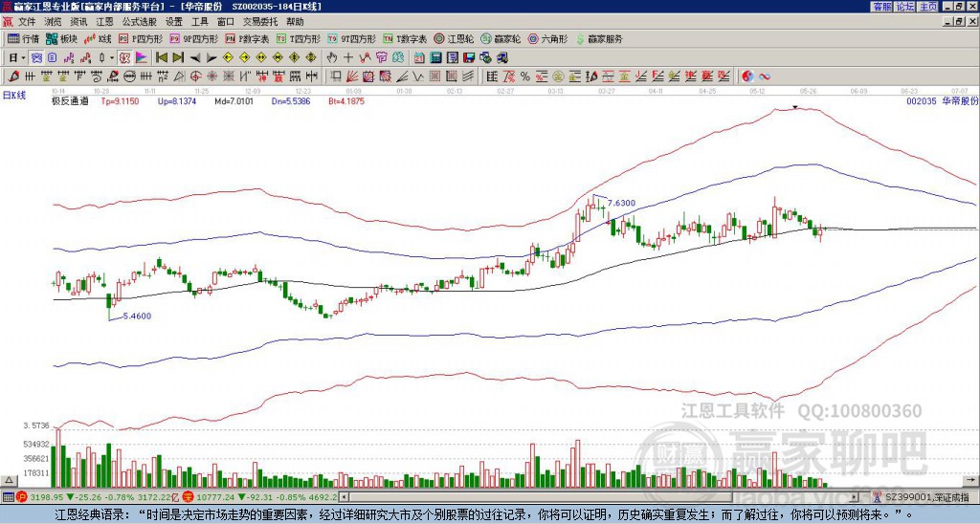Open the 9T四方形 tool
Screen dimensions: 980x524
click(x=351, y=38)
